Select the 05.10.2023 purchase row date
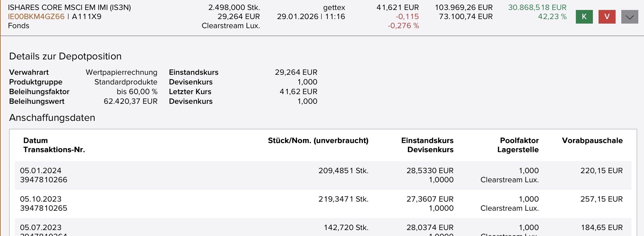Image resolution: width=644 pixels, height=236 pixels. pyautogui.click(x=41, y=199)
